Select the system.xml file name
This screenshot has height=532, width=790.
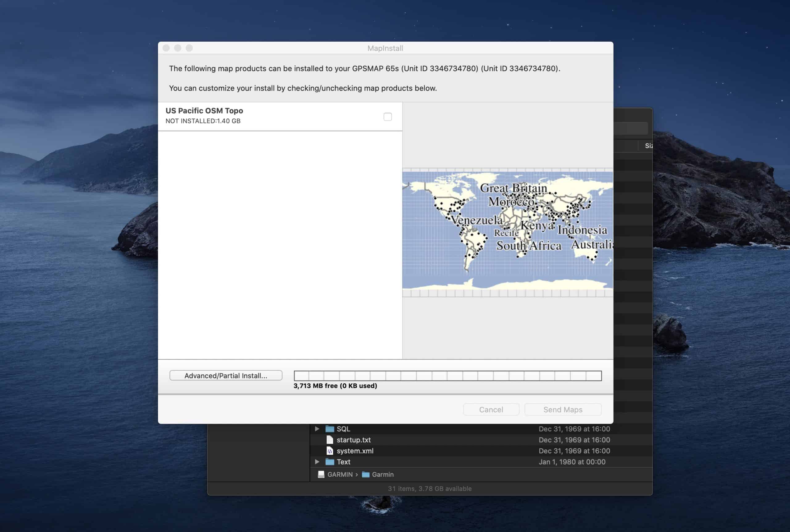pyautogui.click(x=355, y=451)
